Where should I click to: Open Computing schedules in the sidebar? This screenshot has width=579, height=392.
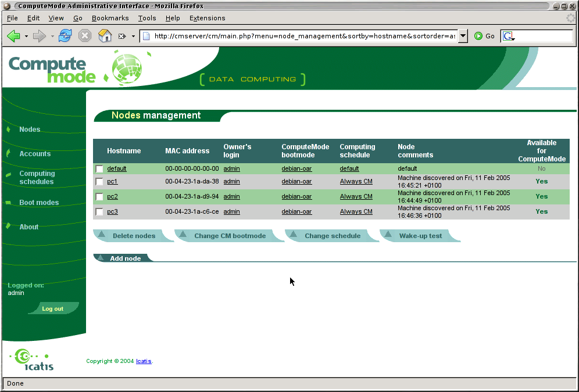[37, 177]
